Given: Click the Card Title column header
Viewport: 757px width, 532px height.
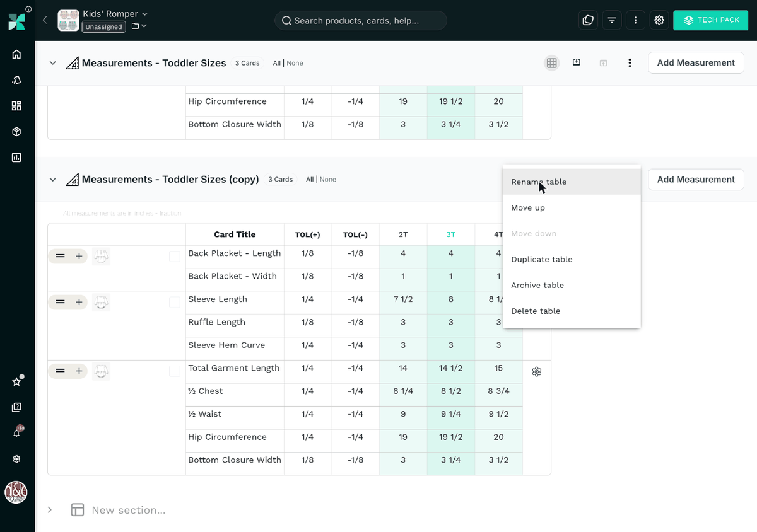Looking at the screenshot, I should click(x=235, y=234).
